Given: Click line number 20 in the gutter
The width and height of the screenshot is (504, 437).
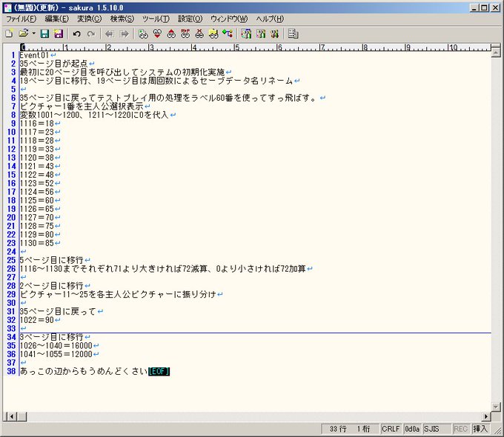Looking at the screenshot, I should point(11,218).
